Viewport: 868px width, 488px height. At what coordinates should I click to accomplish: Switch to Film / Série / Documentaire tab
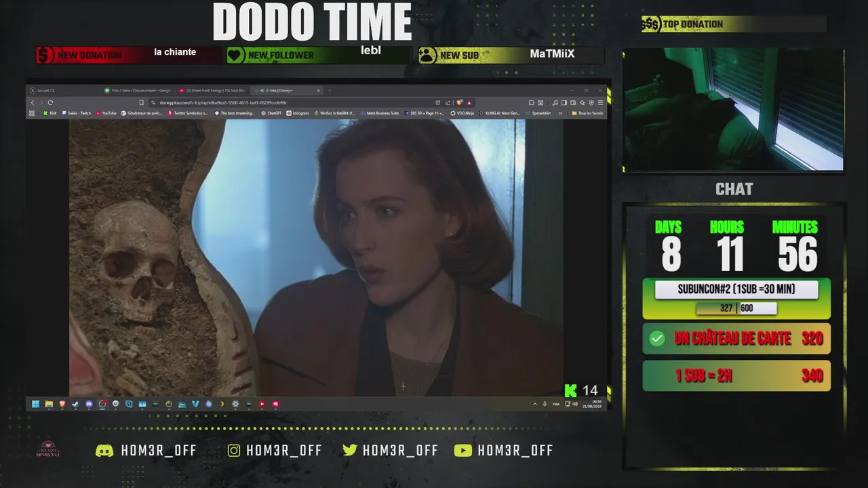coord(138,90)
